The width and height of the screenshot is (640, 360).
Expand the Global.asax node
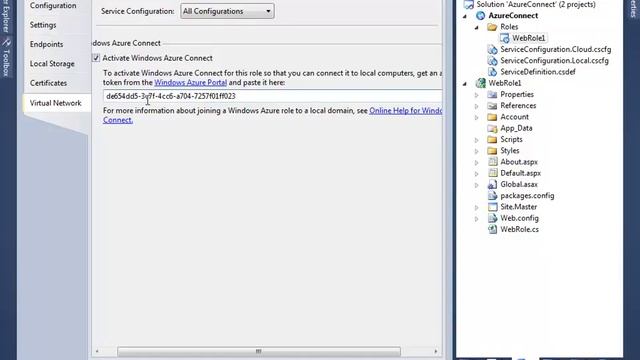pos(476,185)
